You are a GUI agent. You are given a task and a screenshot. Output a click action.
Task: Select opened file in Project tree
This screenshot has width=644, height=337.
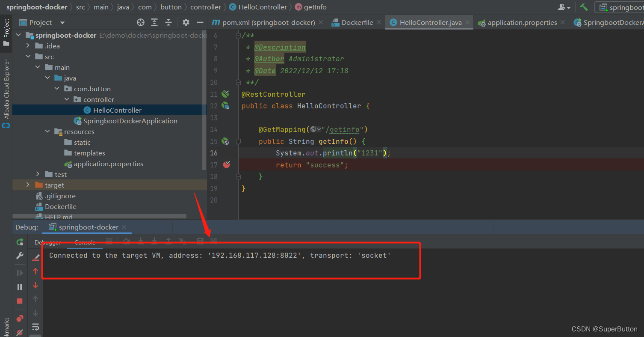click(x=141, y=22)
